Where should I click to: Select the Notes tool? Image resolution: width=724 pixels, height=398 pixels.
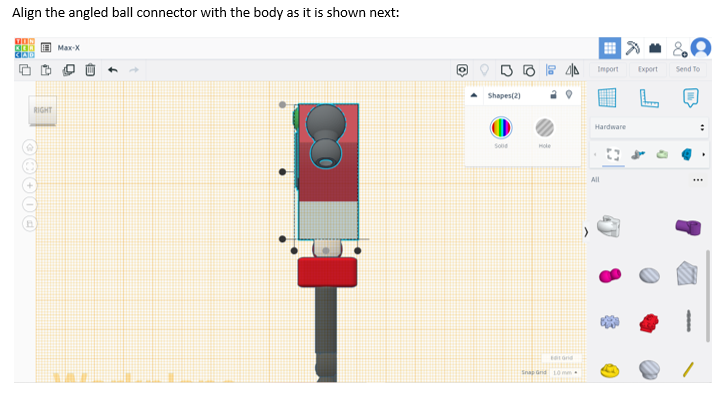point(690,98)
